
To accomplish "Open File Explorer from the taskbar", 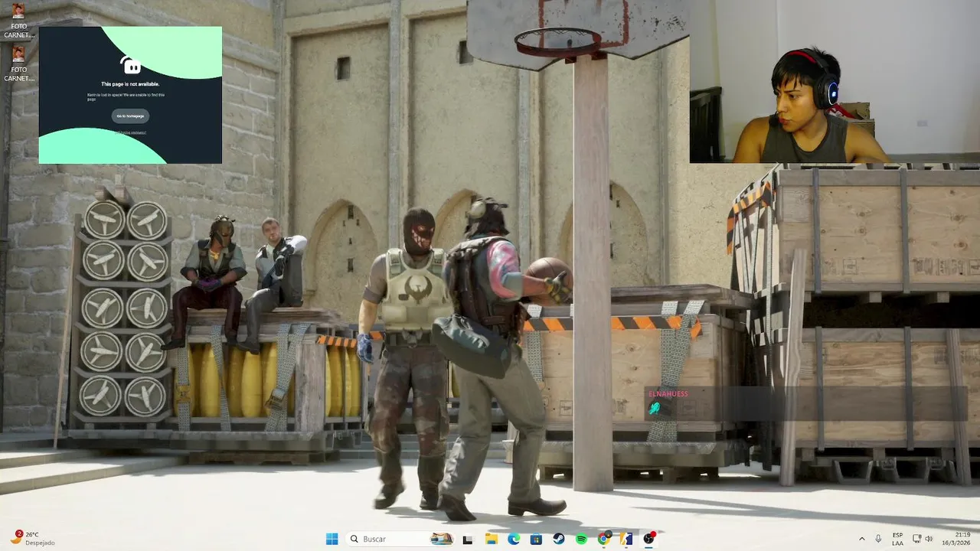I will (491, 539).
